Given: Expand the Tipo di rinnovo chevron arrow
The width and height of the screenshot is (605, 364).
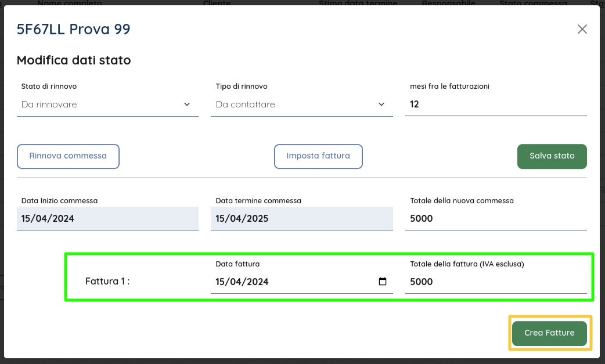Looking at the screenshot, I should [381, 104].
